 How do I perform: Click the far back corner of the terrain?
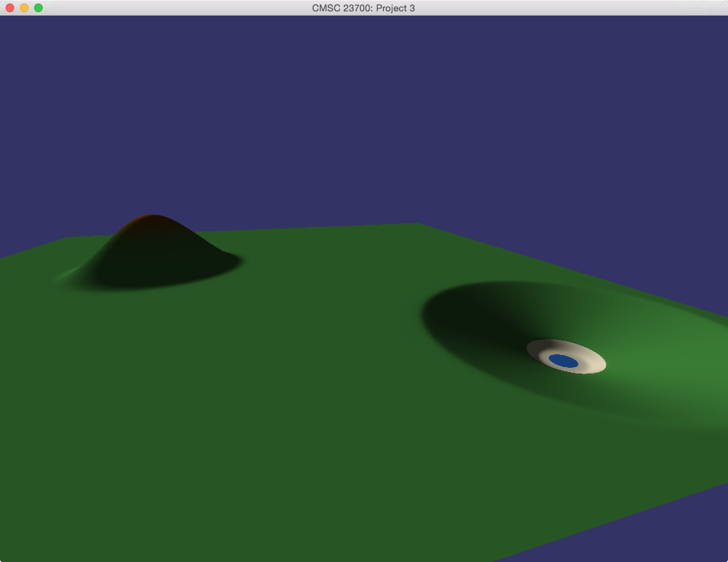click(x=416, y=226)
